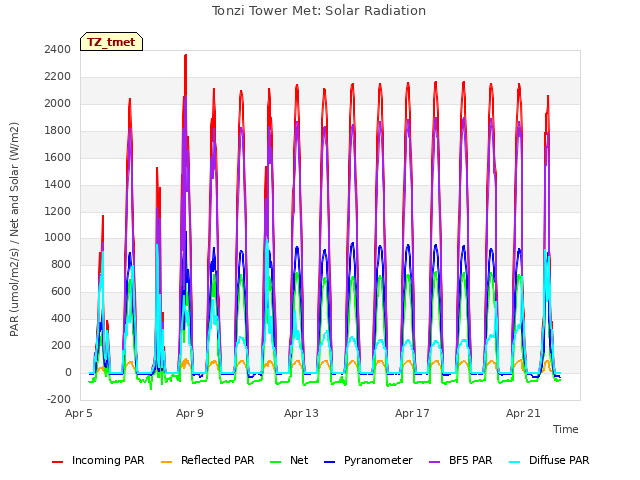Select the Pyranometer legend label
The height and width of the screenshot is (480, 640).
coord(378,460)
